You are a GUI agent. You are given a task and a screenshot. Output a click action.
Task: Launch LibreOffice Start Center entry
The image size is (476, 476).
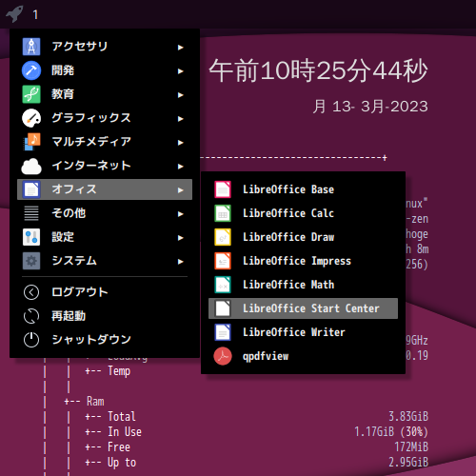tap(303, 308)
